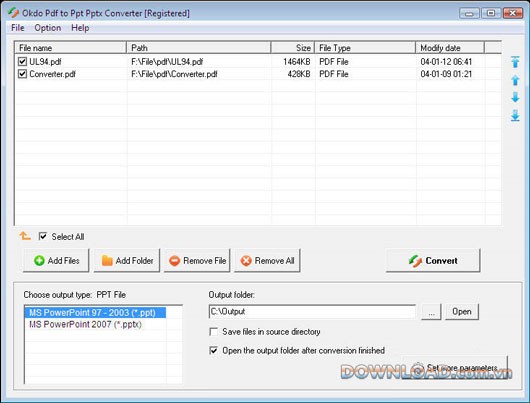The width and height of the screenshot is (530, 403).
Task: Open the File menu
Action: [18, 28]
